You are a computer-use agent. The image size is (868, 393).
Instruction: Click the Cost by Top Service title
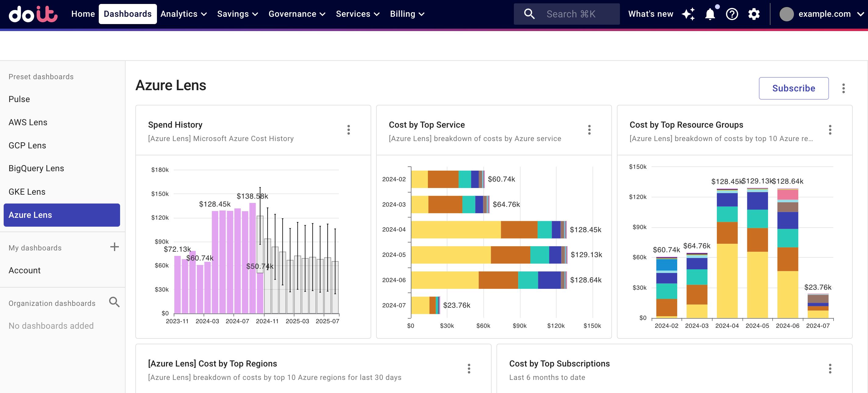coord(427,125)
